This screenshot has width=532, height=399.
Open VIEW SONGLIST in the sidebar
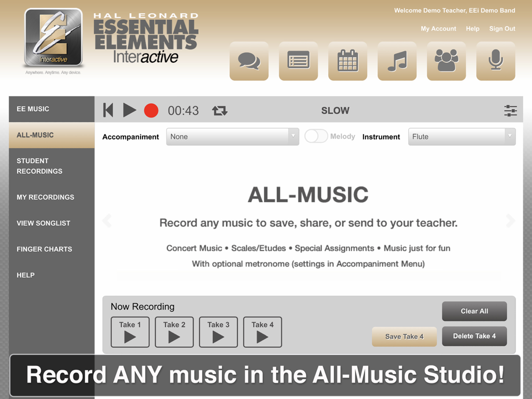52,223
